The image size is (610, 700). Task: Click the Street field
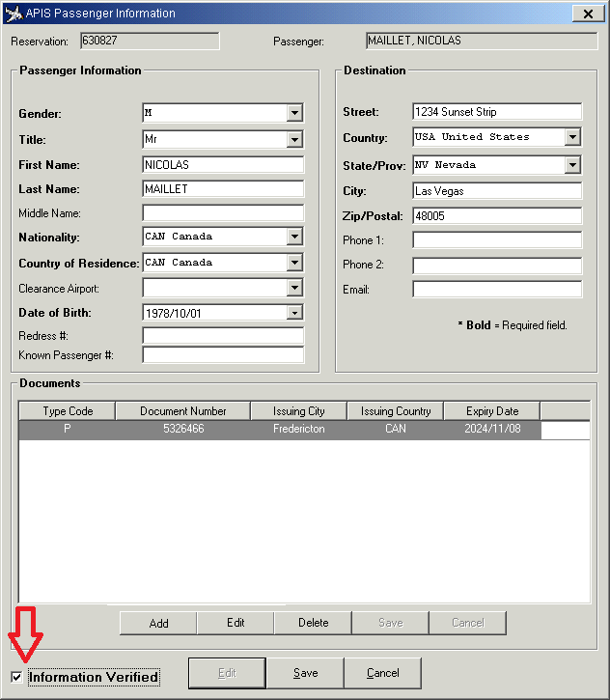pyautogui.click(x=497, y=112)
